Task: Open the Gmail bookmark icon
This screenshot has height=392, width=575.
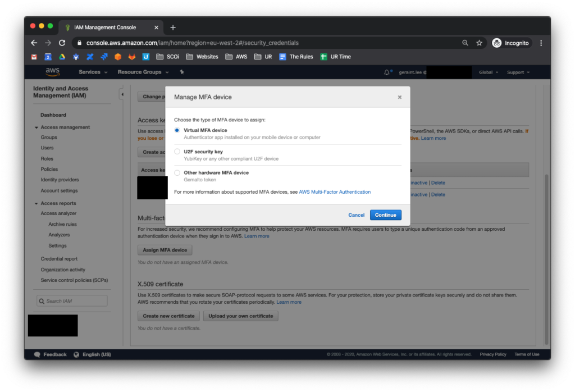Action: (x=34, y=57)
